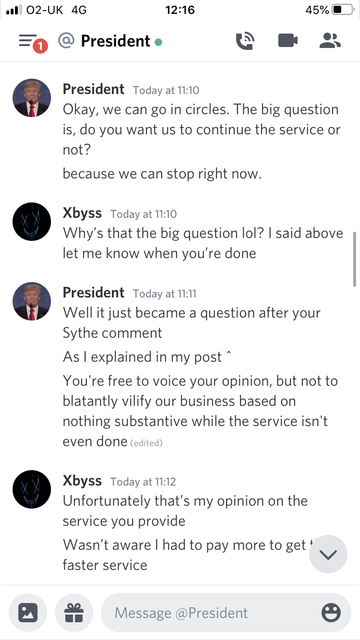The width and height of the screenshot is (360, 640).
Task: Tap the @ President channel title
Action: (x=104, y=41)
